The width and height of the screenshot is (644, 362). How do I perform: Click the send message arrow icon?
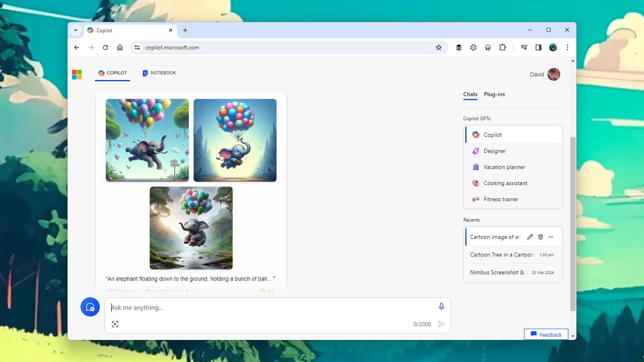tap(441, 324)
